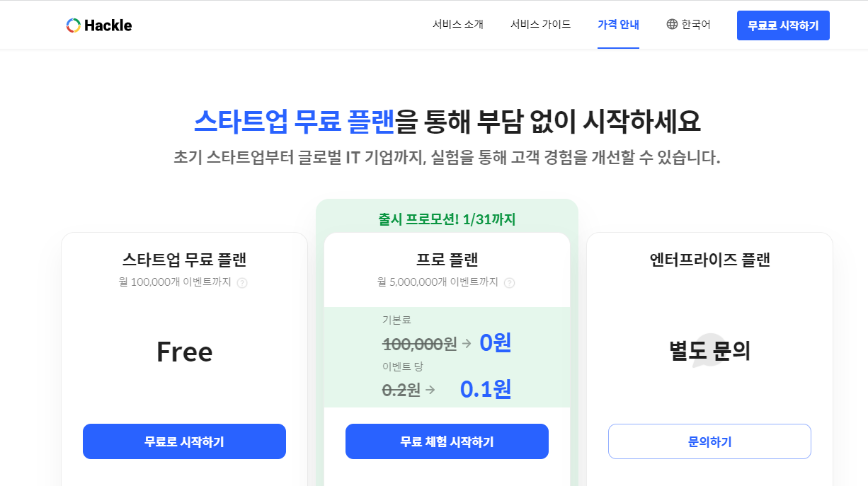Viewport: 868px width, 486px height.
Task: Click the question mark icon beside 5,000,000 이벤트까지
Action: [x=510, y=282]
